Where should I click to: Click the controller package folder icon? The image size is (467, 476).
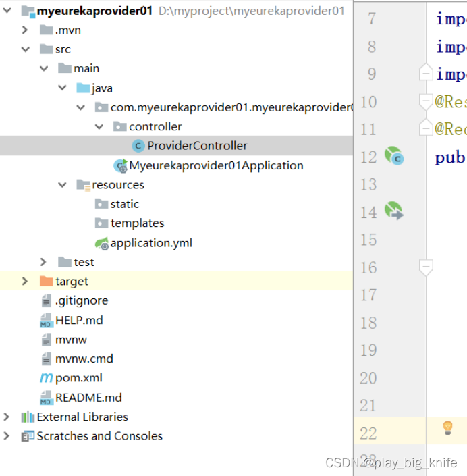pyautogui.click(x=120, y=126)
